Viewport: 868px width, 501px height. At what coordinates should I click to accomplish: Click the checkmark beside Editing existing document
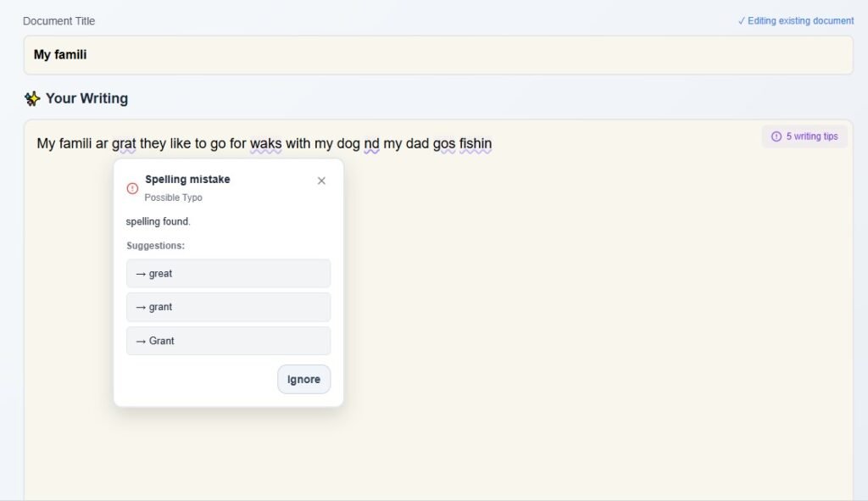[742, 21]
